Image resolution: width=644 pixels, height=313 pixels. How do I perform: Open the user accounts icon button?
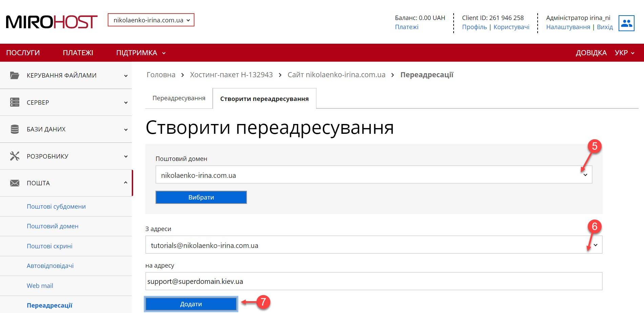tap(626, 23)
